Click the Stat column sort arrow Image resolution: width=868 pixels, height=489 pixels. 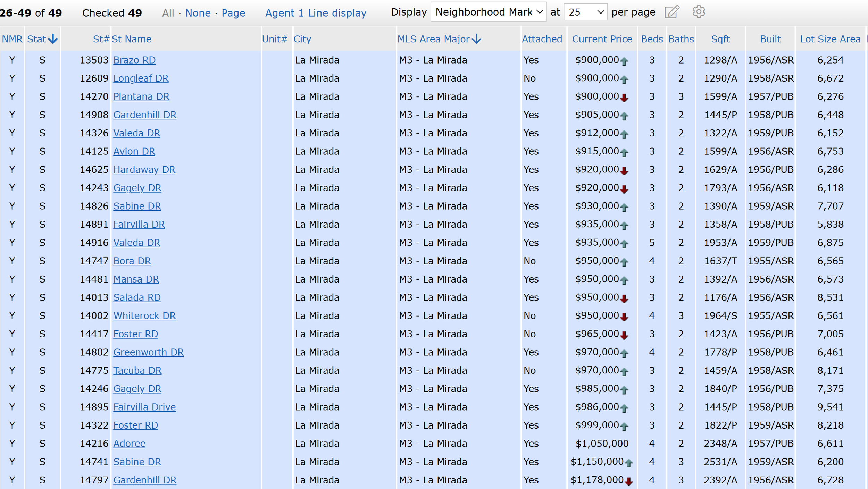click(53, 39)
